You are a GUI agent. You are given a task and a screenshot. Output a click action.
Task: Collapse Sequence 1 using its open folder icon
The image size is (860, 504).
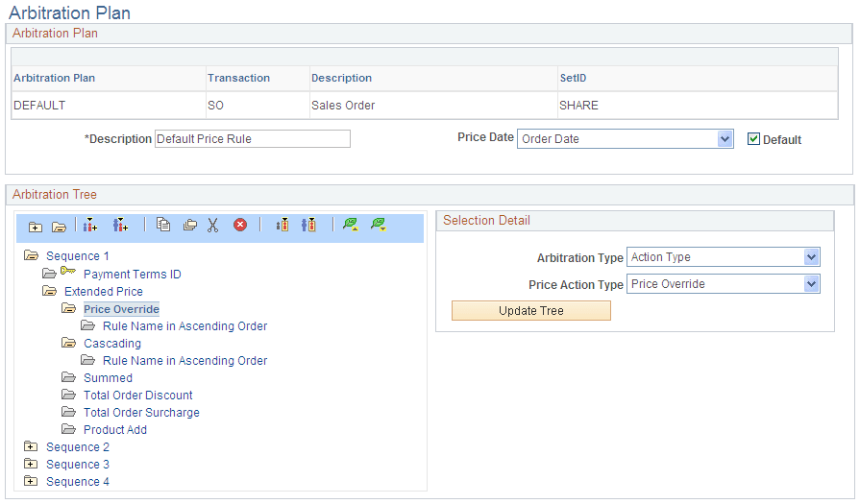(32, 255)
